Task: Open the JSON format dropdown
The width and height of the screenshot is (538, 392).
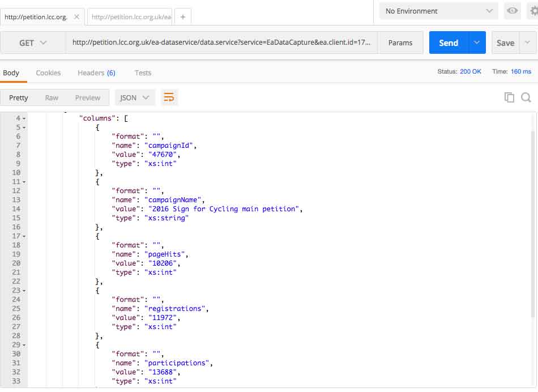Action: 135,97
